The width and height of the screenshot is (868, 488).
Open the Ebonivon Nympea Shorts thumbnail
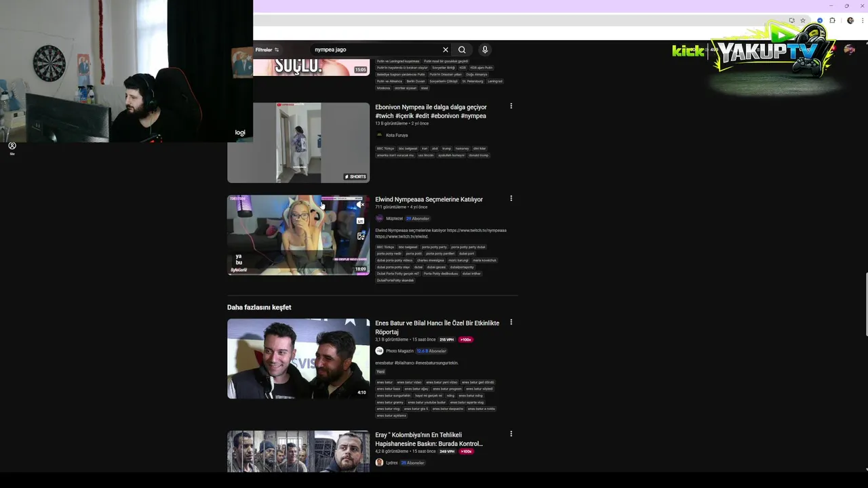click(x=298, y=142)
